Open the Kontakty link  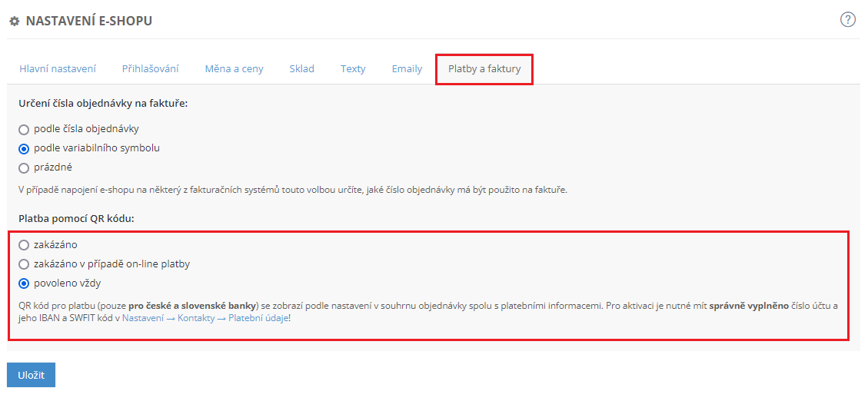coord(196,317)
